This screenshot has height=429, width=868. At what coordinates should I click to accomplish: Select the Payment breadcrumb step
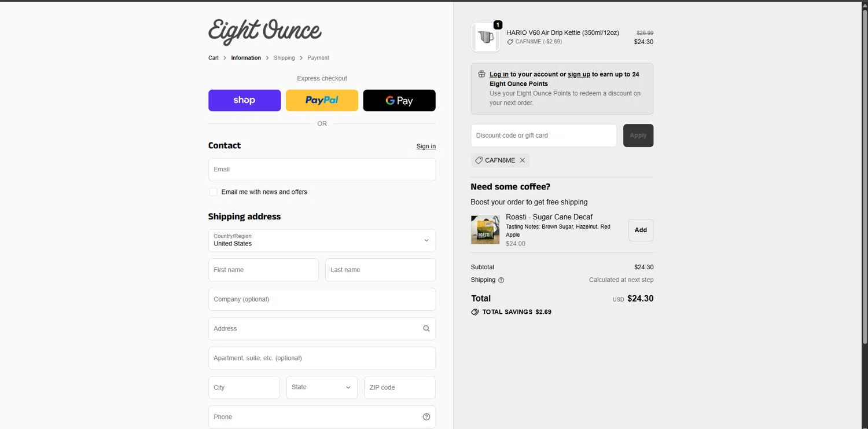click(318, 58)
